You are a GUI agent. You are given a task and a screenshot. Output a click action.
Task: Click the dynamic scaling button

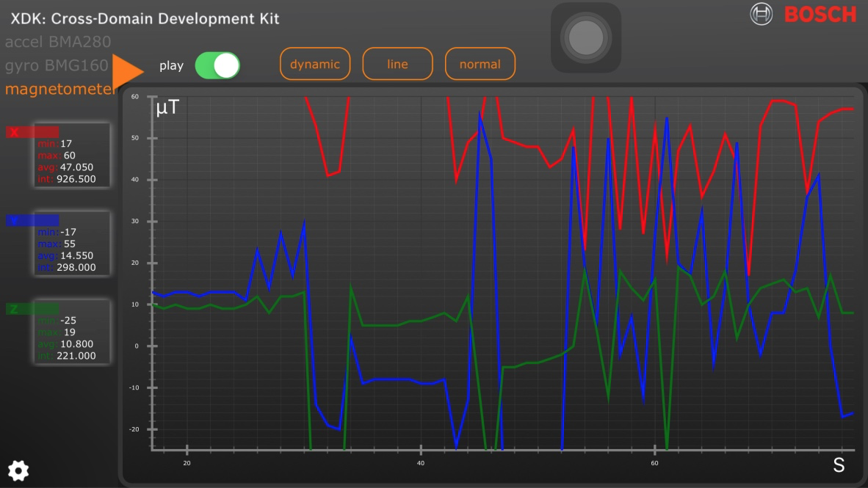tap(314, 64)
